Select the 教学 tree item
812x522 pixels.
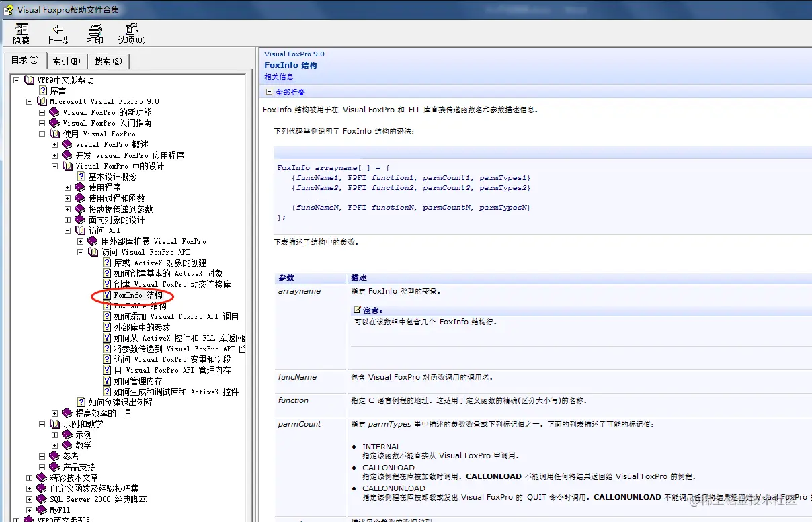83,445
